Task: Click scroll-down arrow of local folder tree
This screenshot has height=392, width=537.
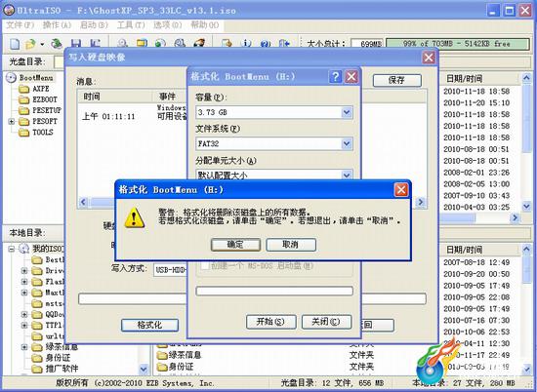Action: pyautogui.click(x=144, y=369)
